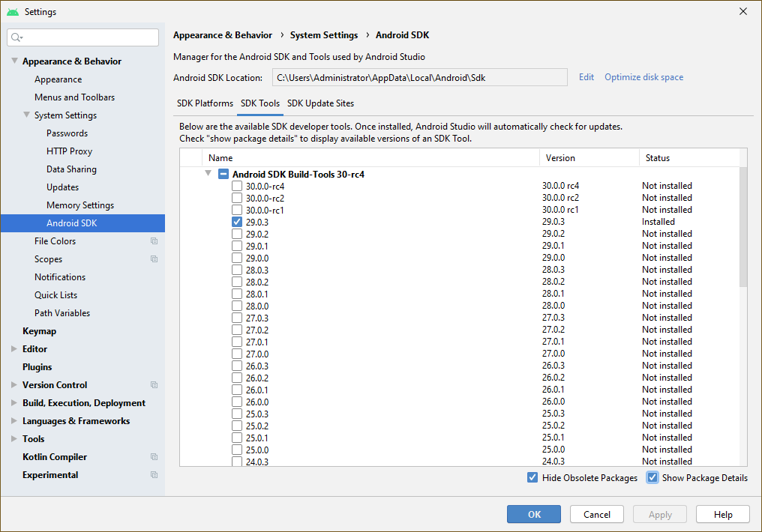
Task: Click the Android SDK Location path field
Action: [x=419, y=77]
